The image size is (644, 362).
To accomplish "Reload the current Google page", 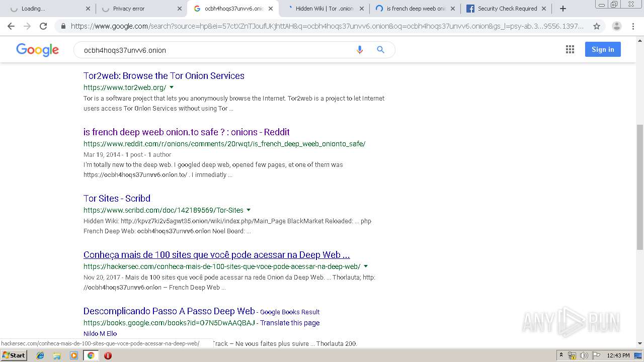I will click(x=43, y=26).
